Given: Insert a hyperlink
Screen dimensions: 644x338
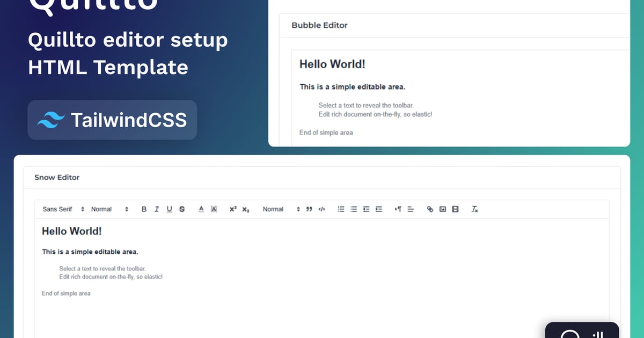Looking at the screenshot, I should pyautogui.click(x=430, y=209).
